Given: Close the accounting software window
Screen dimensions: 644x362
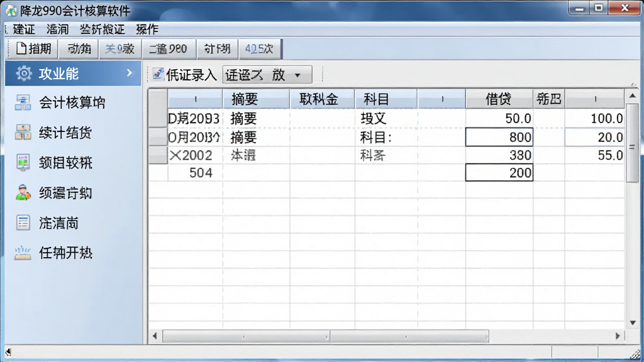Looking at the screenshot, I should [625, 8].
